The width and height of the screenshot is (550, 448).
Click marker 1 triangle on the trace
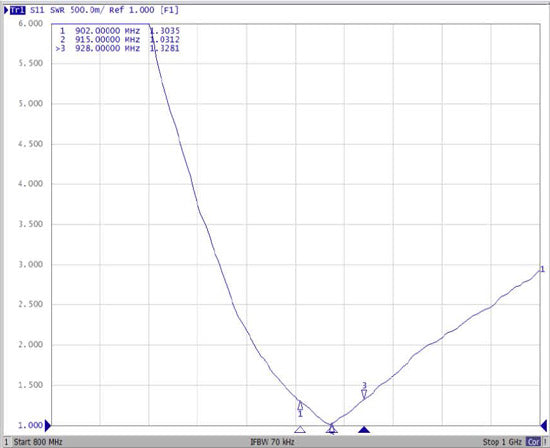(x=300, y=406)
